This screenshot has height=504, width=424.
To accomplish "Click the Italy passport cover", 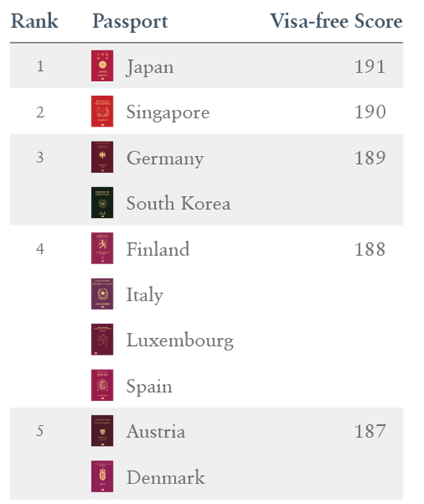I will tap(102, 294).
